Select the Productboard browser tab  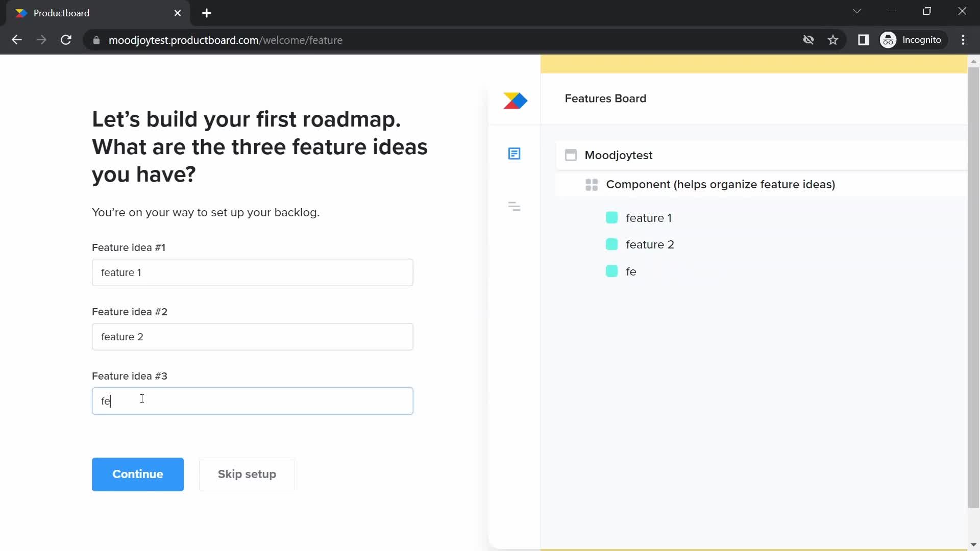tap(97, 13)
